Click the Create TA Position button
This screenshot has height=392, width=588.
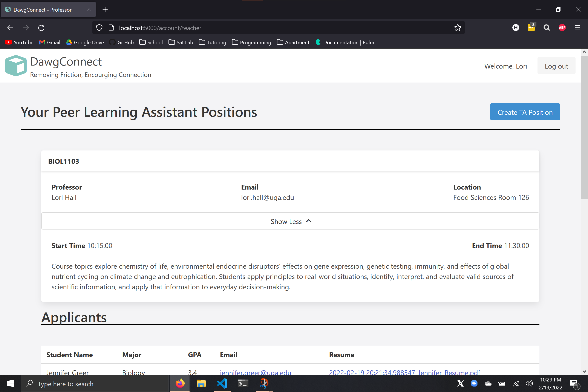pos(525,112)
